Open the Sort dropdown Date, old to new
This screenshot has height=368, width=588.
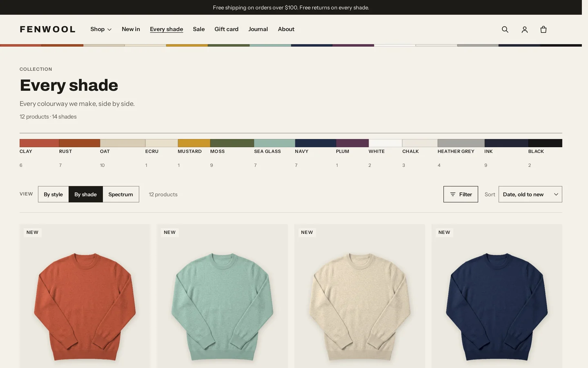coord(530,194)
